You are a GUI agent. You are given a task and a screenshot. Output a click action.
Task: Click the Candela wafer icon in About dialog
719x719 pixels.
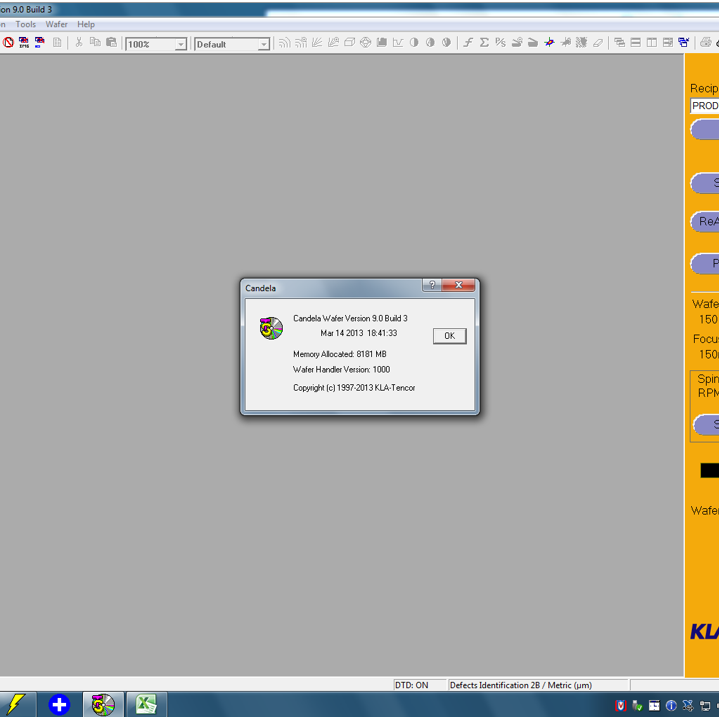tap(271, 328)
